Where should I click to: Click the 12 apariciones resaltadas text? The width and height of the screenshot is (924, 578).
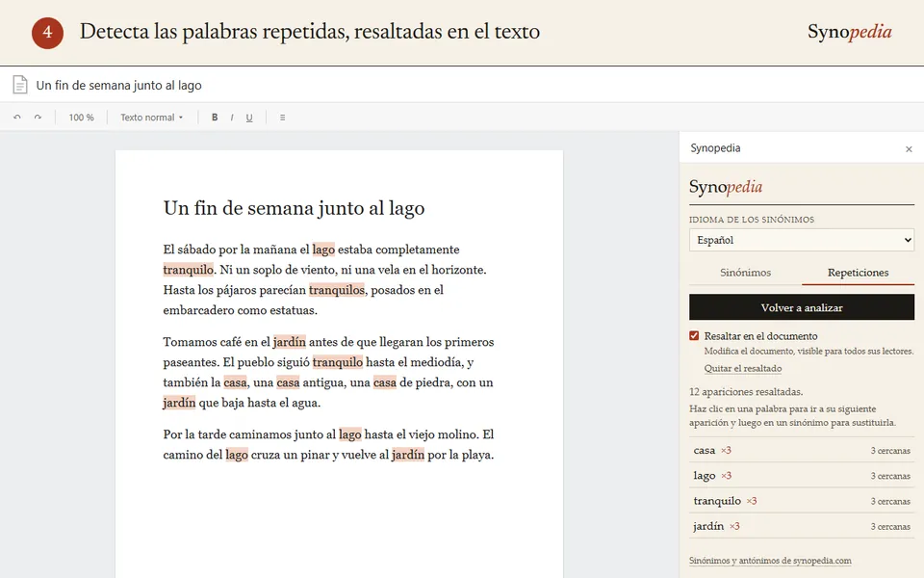click(x=746, y=392)
